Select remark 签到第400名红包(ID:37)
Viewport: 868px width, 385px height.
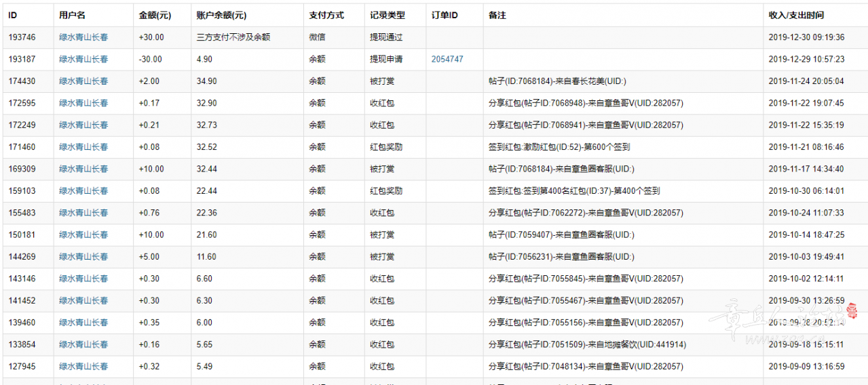click(574, 190)
